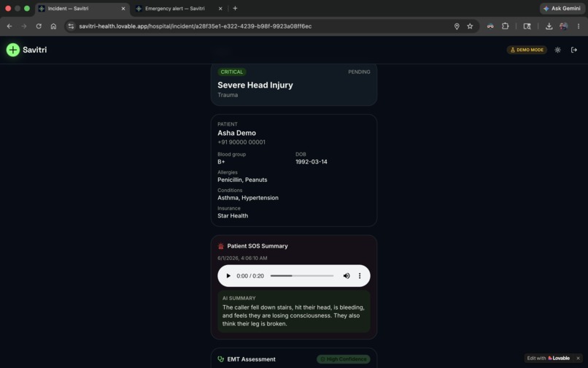Viewport: 588px width, 368px height.
Task: Toggle the light/dark theme sun icon
Action: coord(557,50)
